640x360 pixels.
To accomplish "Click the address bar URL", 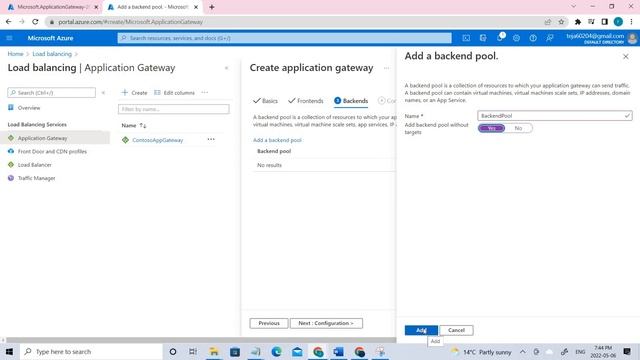I will click(130, 22).
